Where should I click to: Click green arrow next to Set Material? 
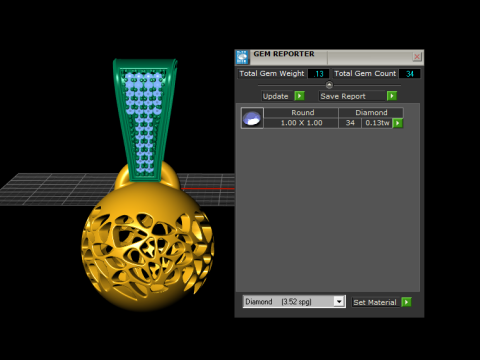[x=406, y=302]
